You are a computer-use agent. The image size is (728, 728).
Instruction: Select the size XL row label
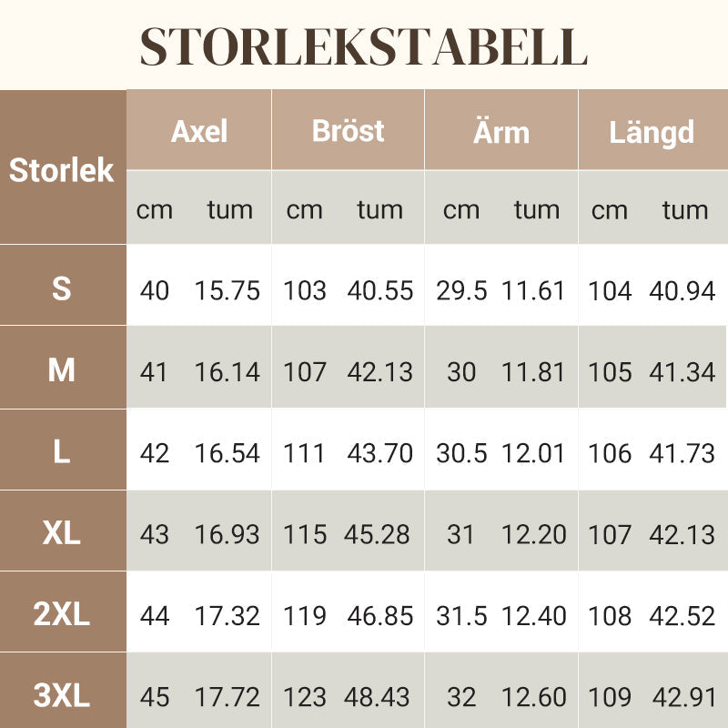coord(63,531)
